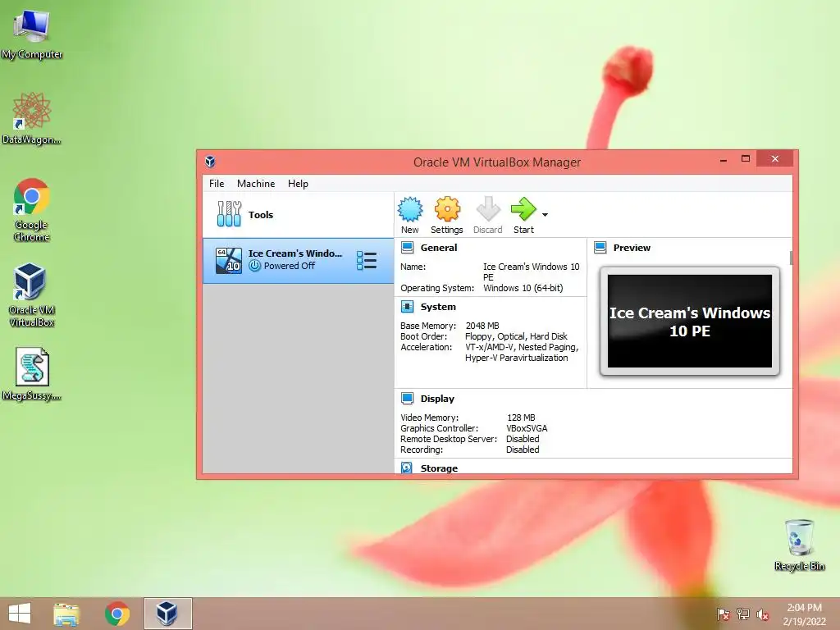Select the Tools entry in sidebar
This screenshot has height=630, width=840.
(299, 214)
